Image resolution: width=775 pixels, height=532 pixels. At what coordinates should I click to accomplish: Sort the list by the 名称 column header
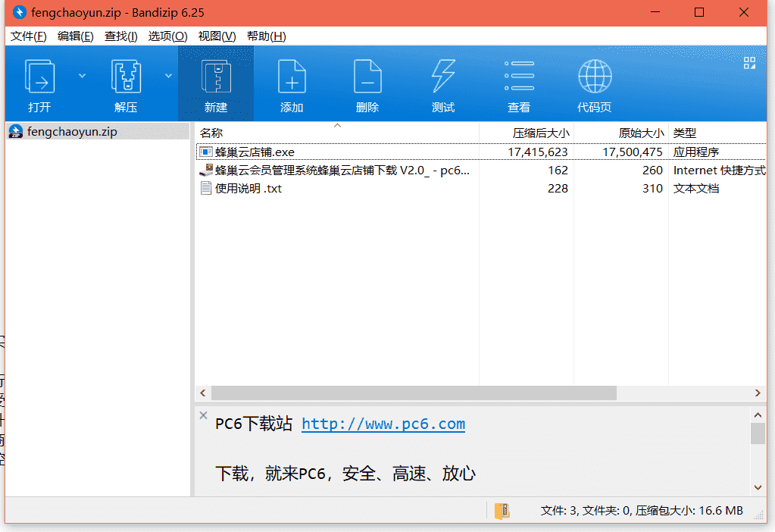click(x=337, y=133)
